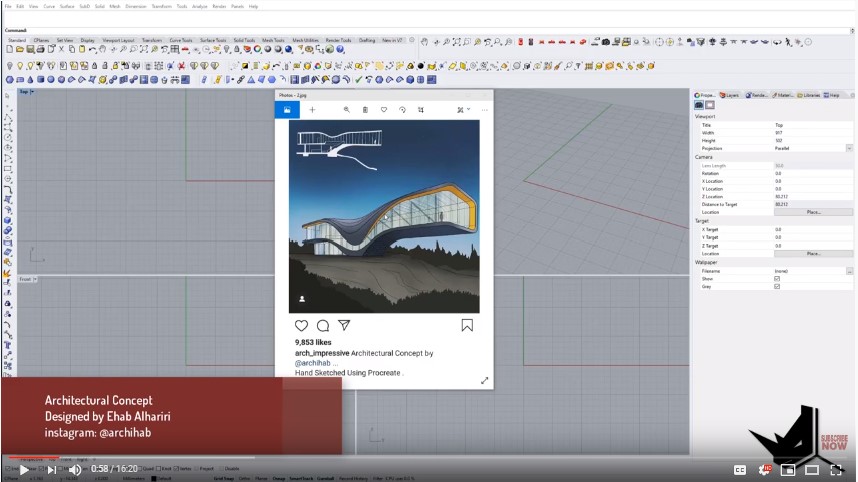Open three-dots more menu in Photos
Screen dimensions: 858x482
tap(484, 109)
